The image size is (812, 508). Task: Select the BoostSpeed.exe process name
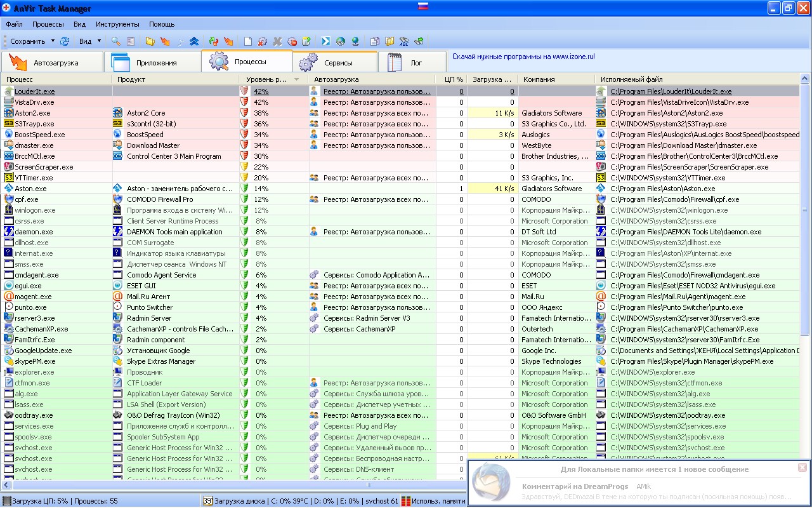coord(39,135)
